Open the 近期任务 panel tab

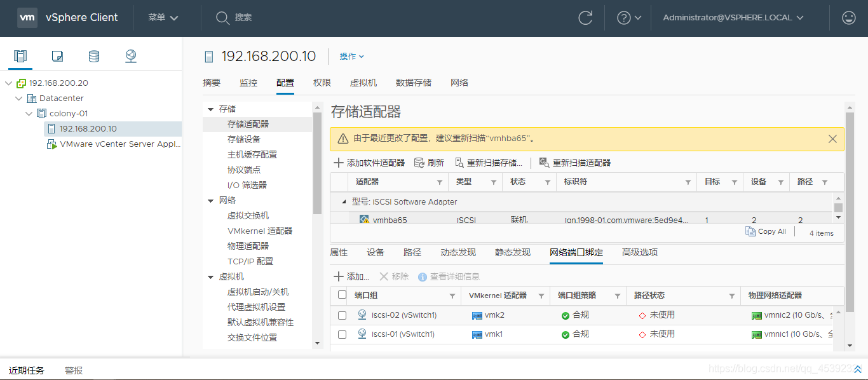click(27, 370)
